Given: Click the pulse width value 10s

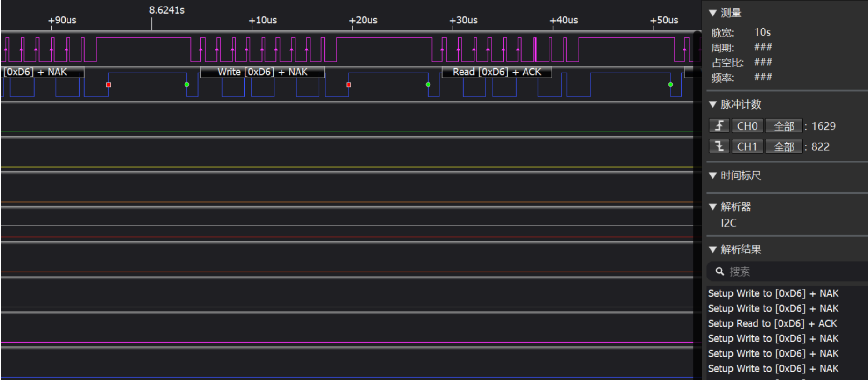Looking at the screenshot, I should tap(762, 32).
